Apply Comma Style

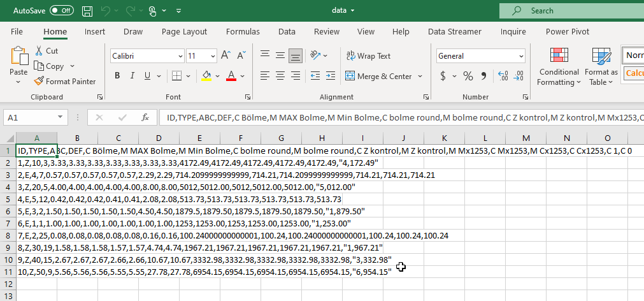point(483,76)
